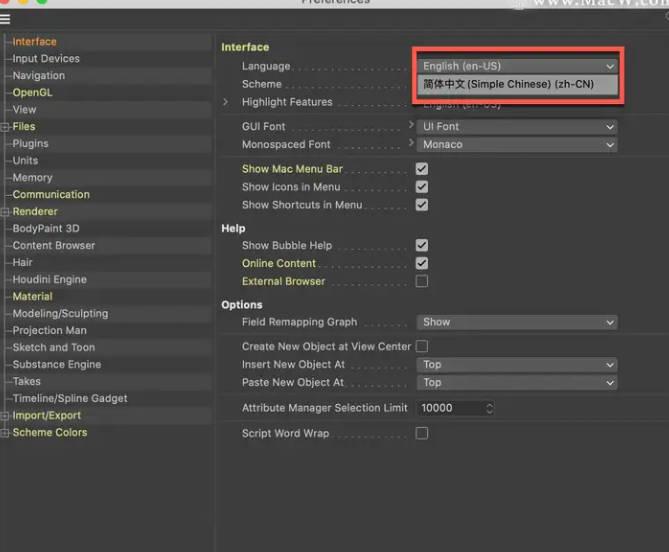Screen dimensions: 669x552
Task: Select the Renderer category in sidebar
Action: 35,212
